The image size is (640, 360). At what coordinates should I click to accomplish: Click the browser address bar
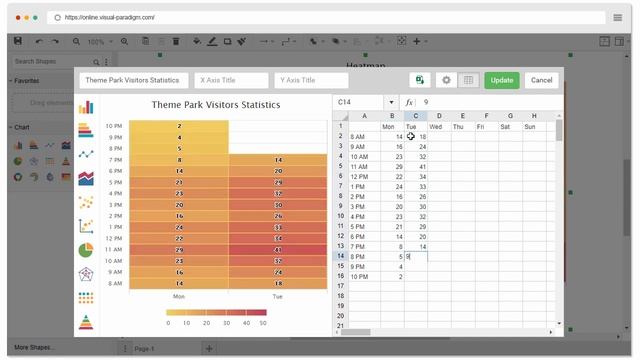point(327,18)
